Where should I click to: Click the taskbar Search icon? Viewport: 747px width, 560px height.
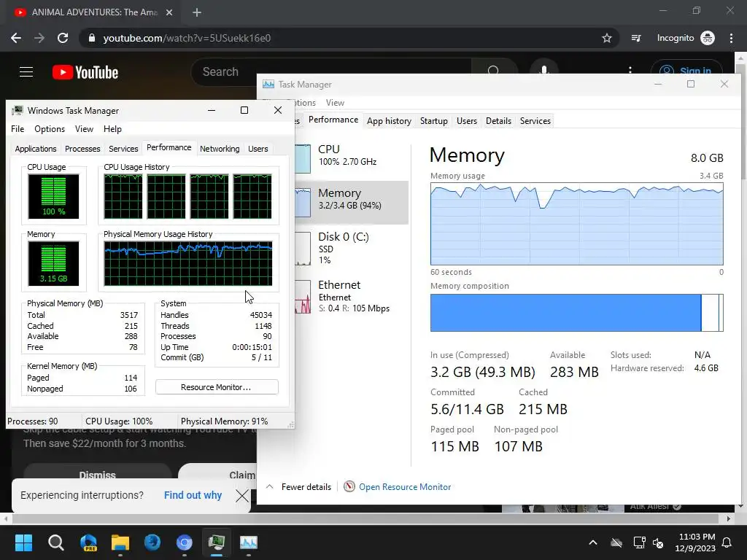tap(55, 542)
